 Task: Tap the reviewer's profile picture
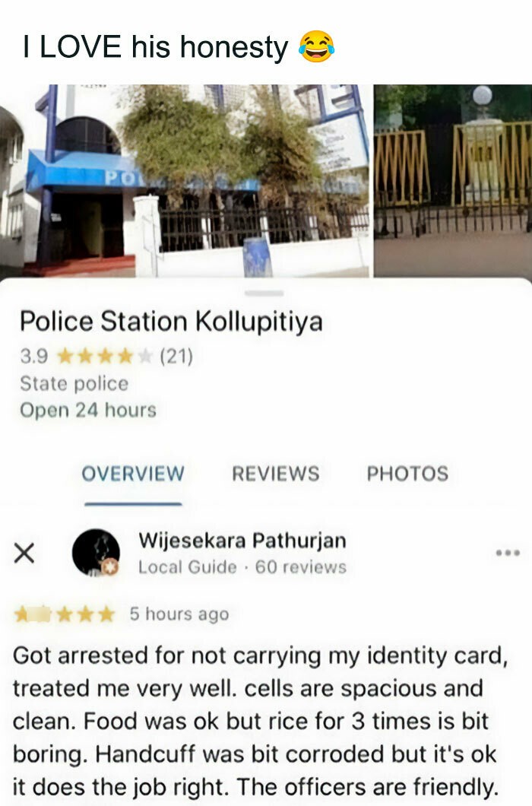96,553
